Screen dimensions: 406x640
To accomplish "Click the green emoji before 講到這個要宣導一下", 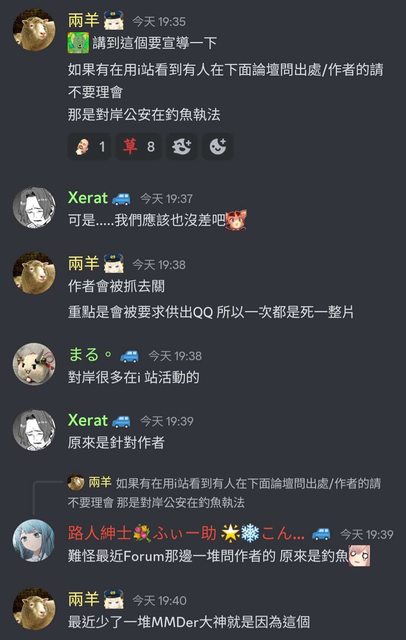I will coord(78,43).
